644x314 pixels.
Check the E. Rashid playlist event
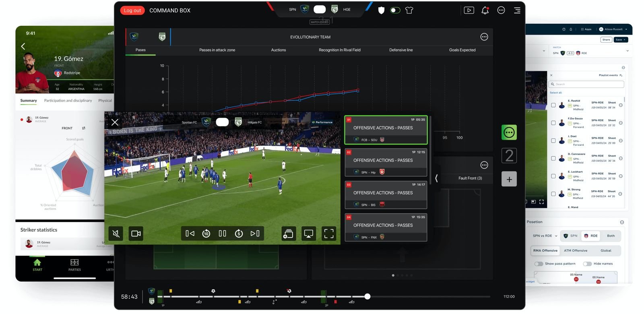[x=553, y=105]
